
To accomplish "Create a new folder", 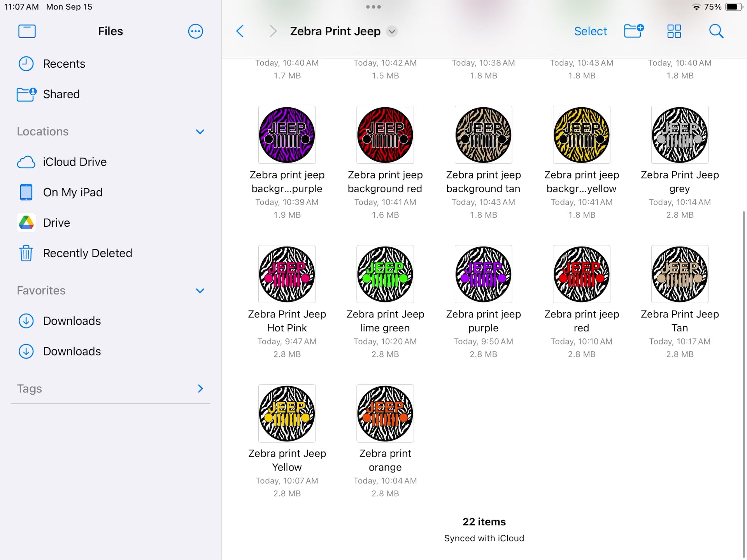I will pyautogui.click(x=634, y=31).
